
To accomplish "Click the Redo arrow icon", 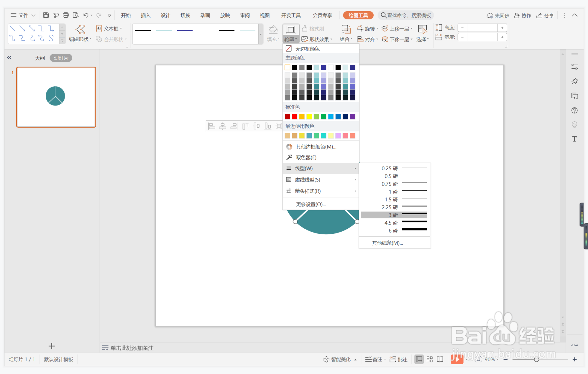I will (x=99, y=15).
